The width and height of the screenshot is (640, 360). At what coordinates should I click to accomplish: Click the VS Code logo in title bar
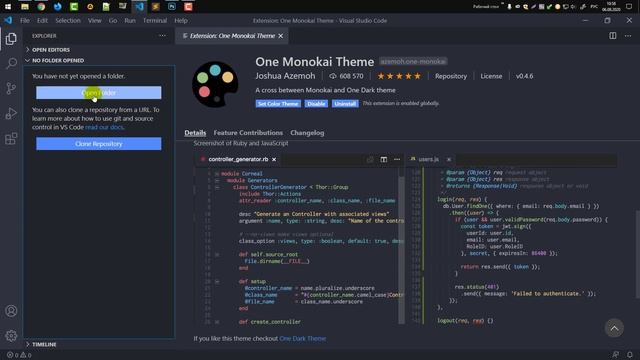8,20
